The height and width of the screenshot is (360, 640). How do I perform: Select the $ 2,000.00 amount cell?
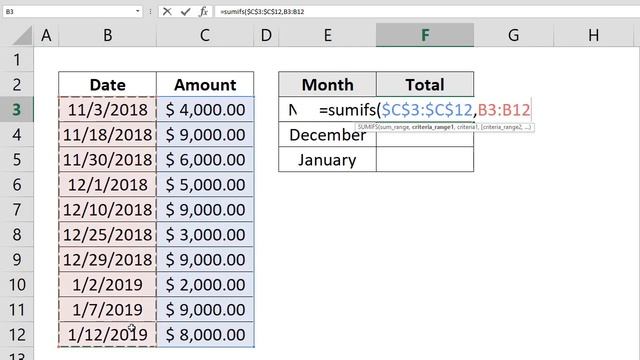(205, 284)
